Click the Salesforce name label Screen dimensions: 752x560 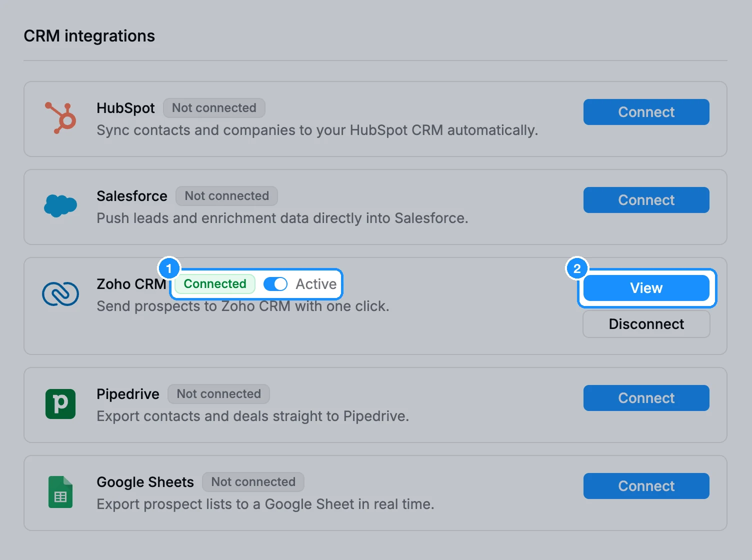click(x=132, y=196)
